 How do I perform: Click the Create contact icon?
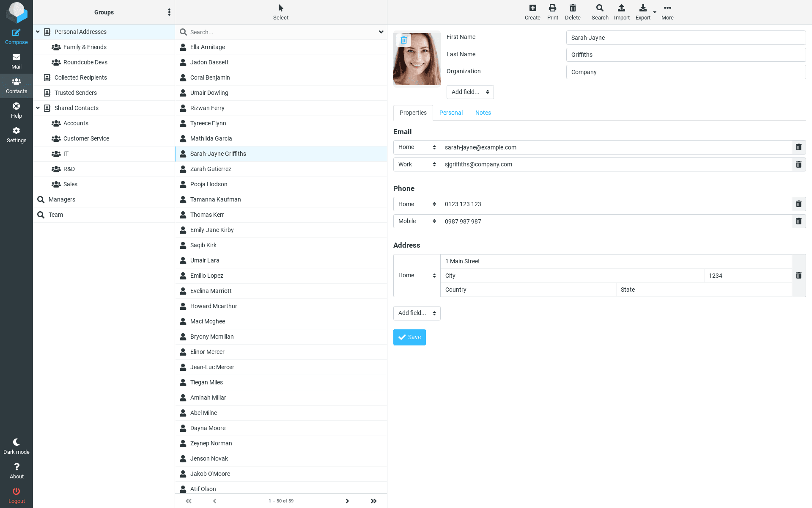(532, 11)
